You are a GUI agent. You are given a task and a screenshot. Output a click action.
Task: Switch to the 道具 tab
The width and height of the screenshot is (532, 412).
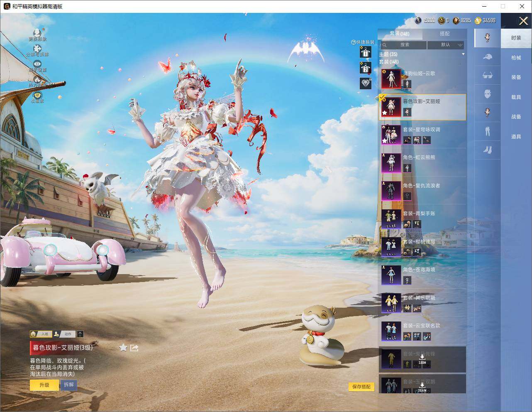tap(516, 137)
